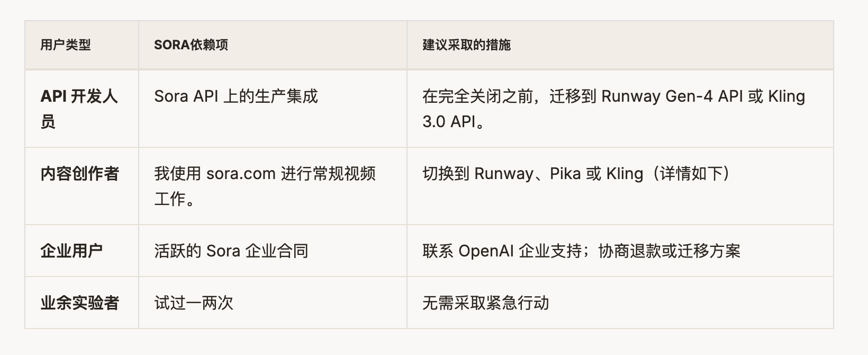Click the 无需采取紧急行动 cell
This screenshot has width=868, height=355.
(x=485, y=303)
